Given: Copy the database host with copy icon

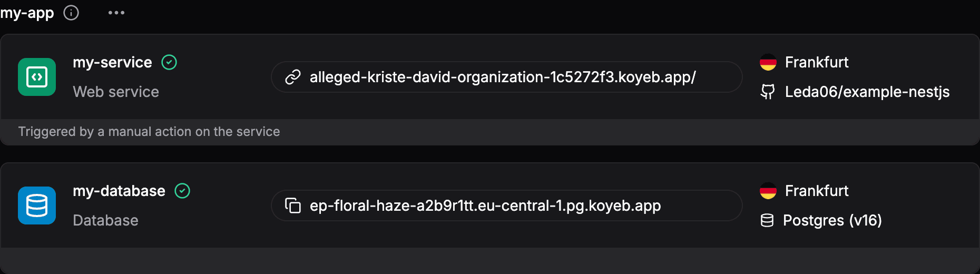Looking at the screenshot, I should [292, 205].
